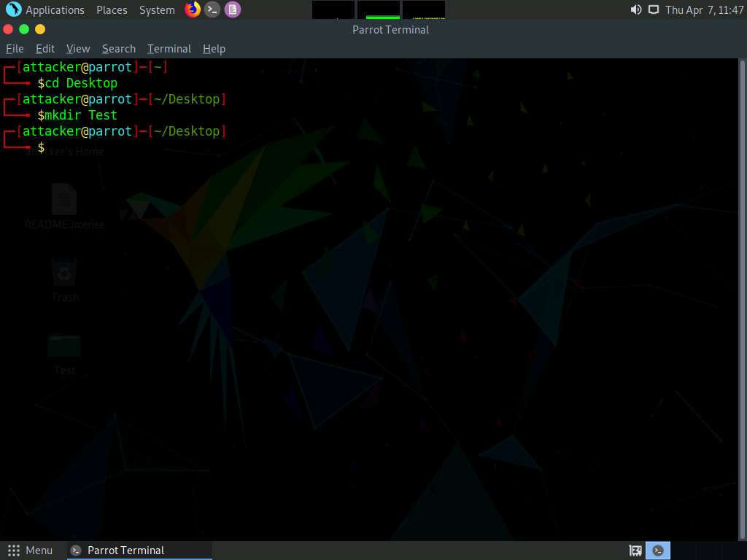Select the workspace switcher terminal icon
The height and width of the screenshot is (560, 747).
(x=659, y=551)
